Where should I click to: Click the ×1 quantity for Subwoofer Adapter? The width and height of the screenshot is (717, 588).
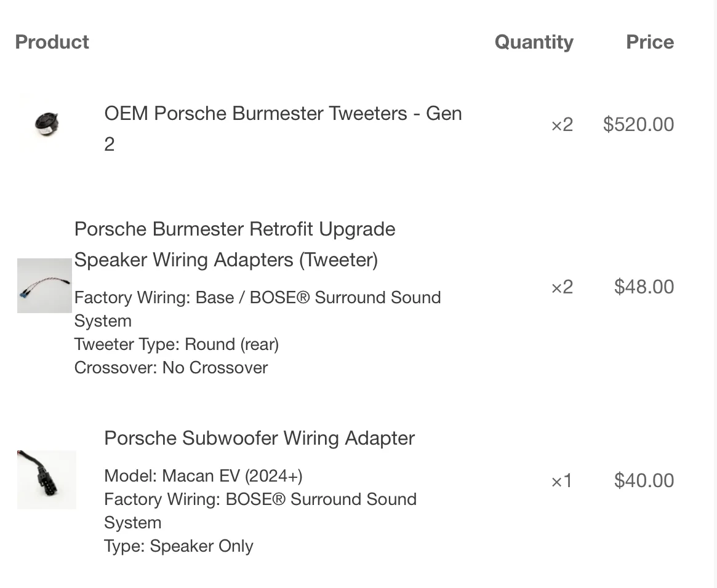562,480
